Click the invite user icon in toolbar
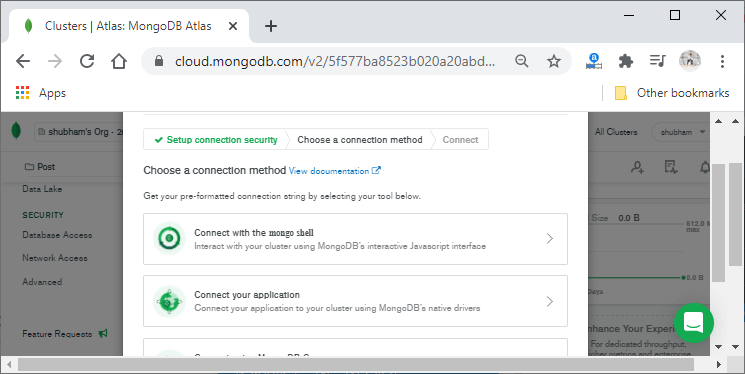The width and height of the screenshot is (745, 374). (638, 167)
